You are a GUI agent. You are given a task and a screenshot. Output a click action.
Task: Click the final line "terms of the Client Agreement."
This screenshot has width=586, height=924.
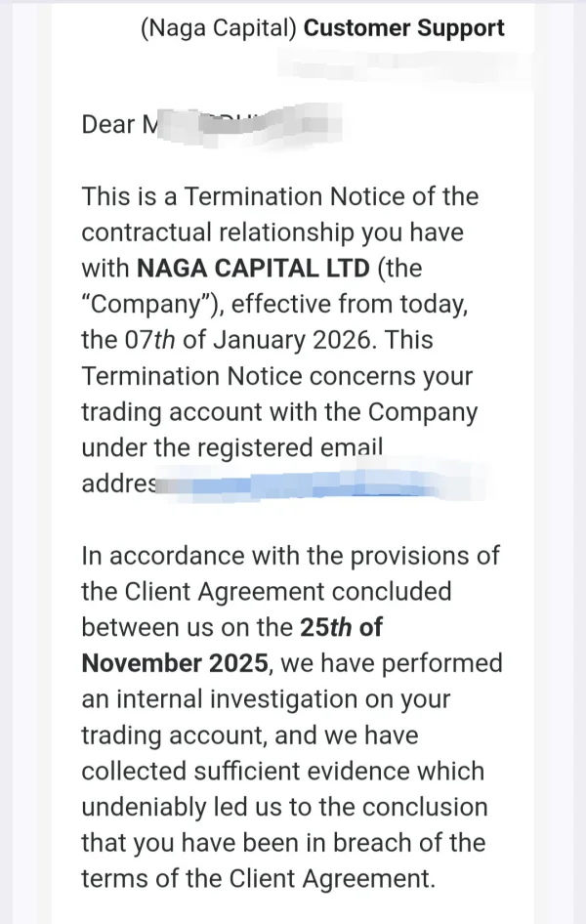(x=258, y=879)
